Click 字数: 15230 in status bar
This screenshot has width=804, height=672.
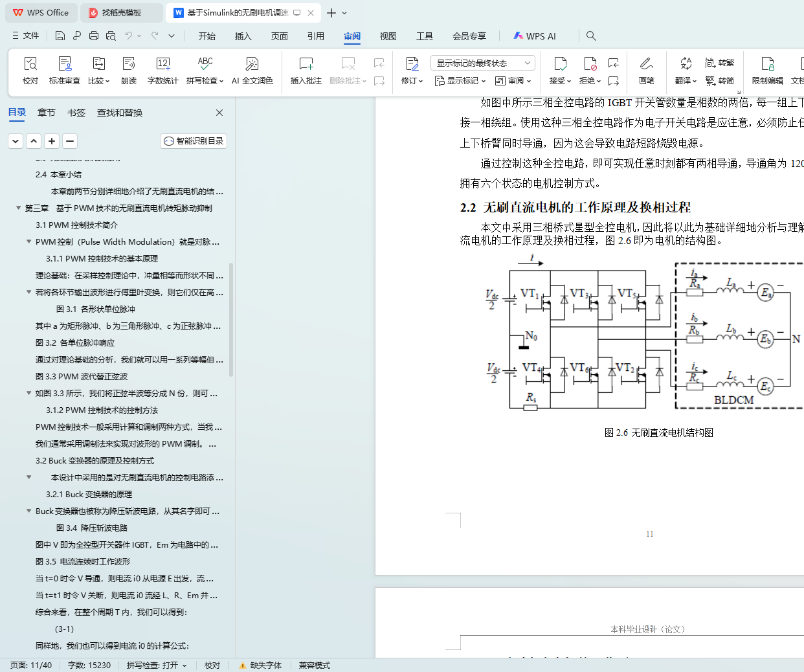coord(89,665)
